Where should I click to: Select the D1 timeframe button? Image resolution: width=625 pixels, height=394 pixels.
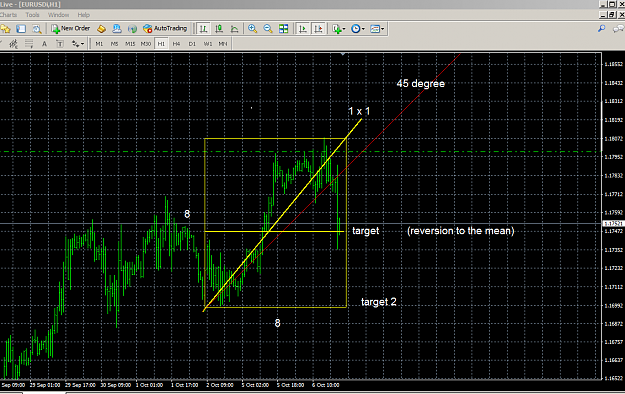192,44
